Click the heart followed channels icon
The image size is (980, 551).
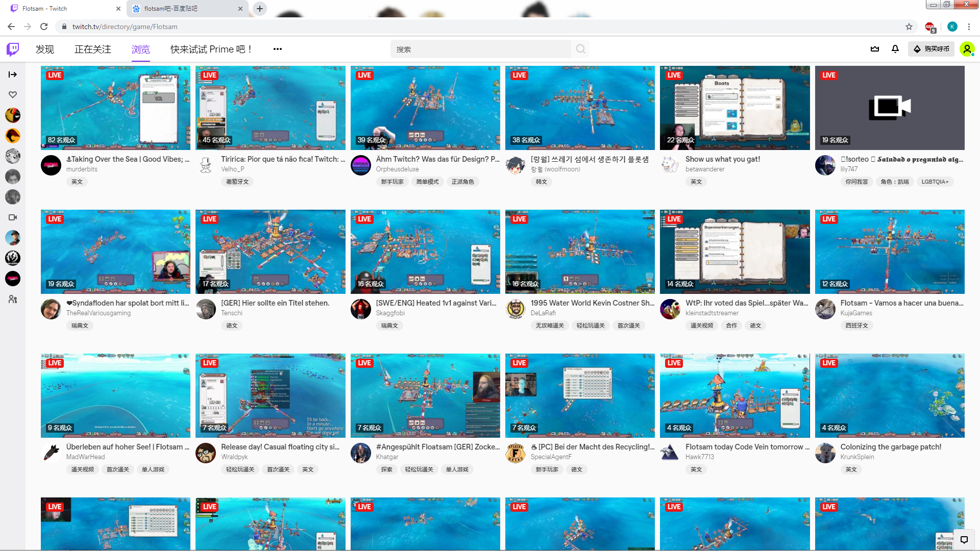tap(13, 94)
